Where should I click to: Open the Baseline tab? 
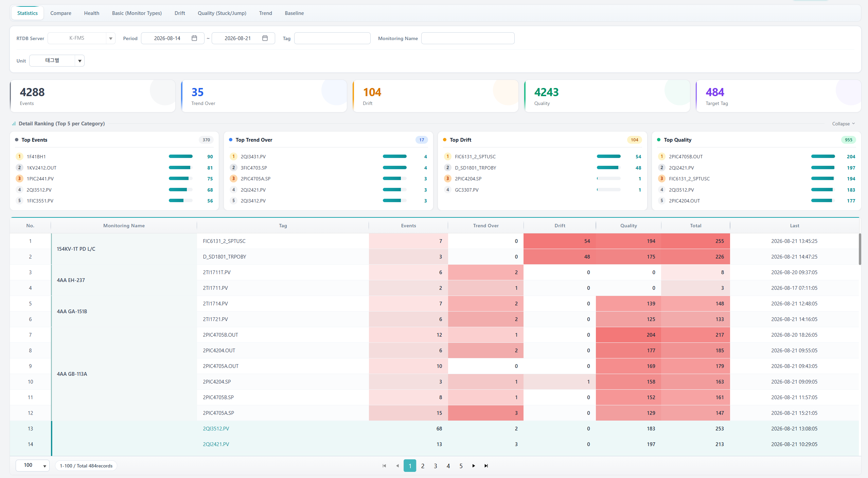coord(294,13)
